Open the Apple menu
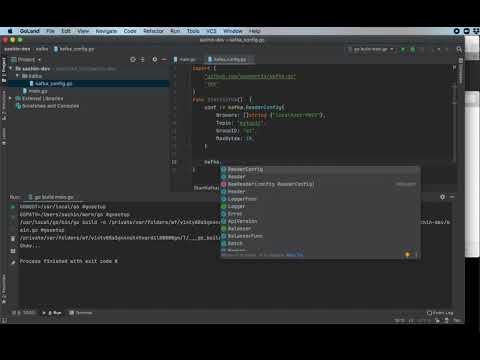The width and height of the screenshot is (480, 360). pyautogui.click(x=10, y=31)
